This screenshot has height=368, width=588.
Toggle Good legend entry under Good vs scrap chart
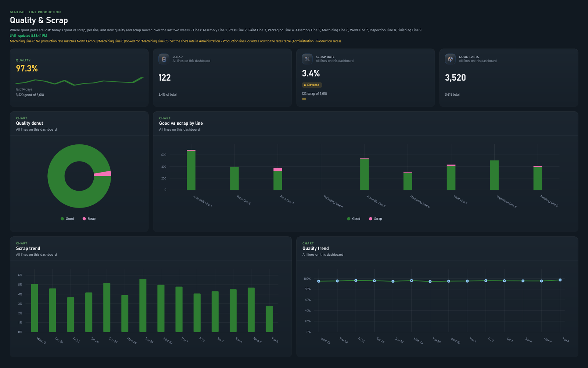pos(354,219)
